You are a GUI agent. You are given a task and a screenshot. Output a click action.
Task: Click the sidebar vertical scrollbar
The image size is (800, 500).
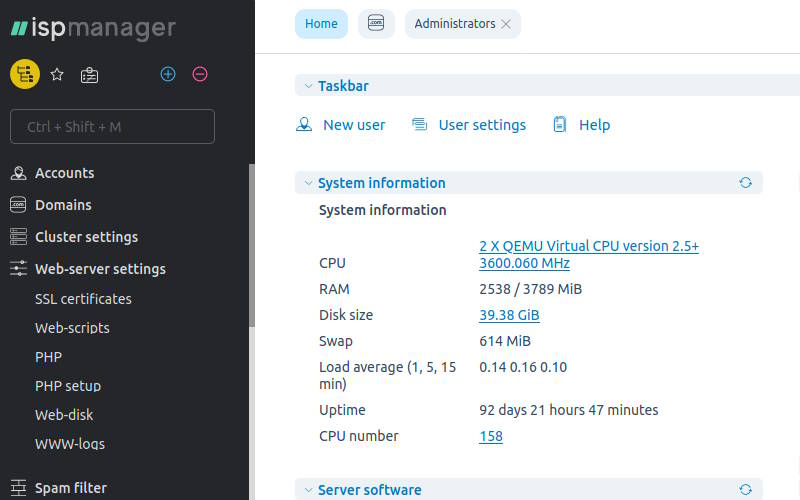tap(252, 245)
